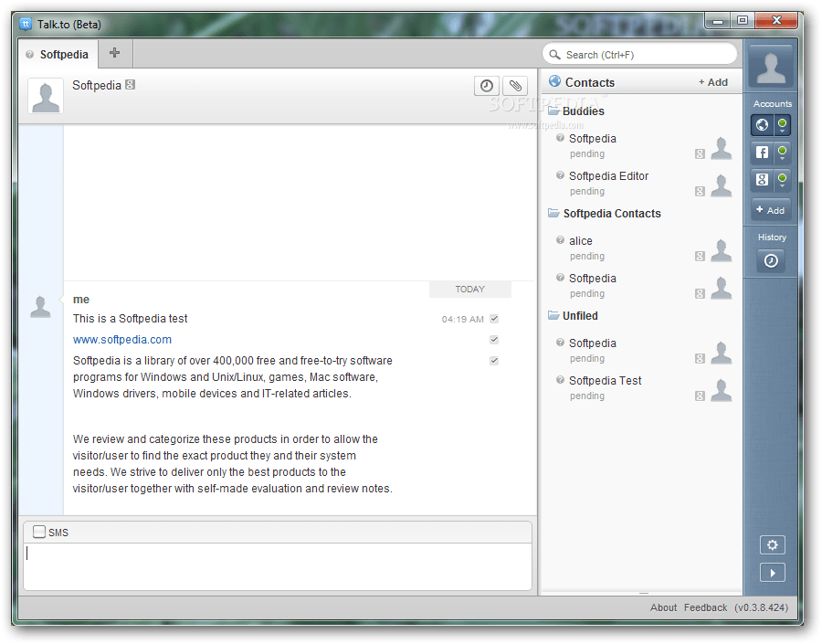This screenshot has width=822, height=644.
Task: Open settings gear icon
Action: (x=772, y=544)
